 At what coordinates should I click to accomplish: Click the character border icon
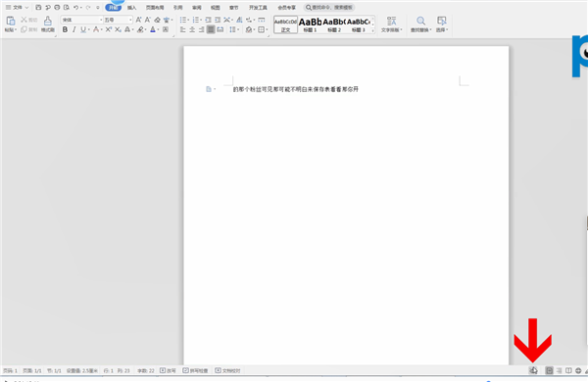coord(166,29)
